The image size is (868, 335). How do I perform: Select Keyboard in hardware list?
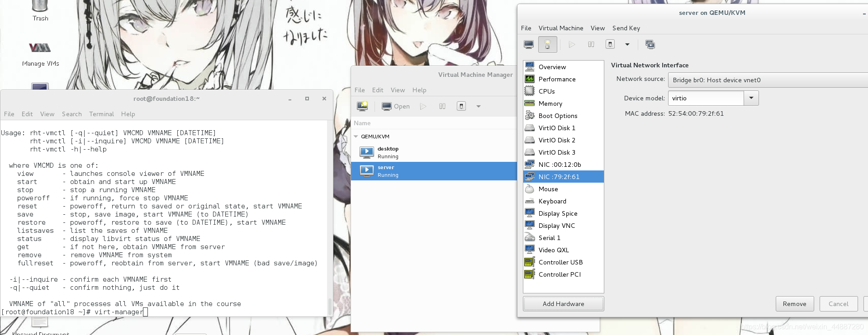tap(564, 201)
